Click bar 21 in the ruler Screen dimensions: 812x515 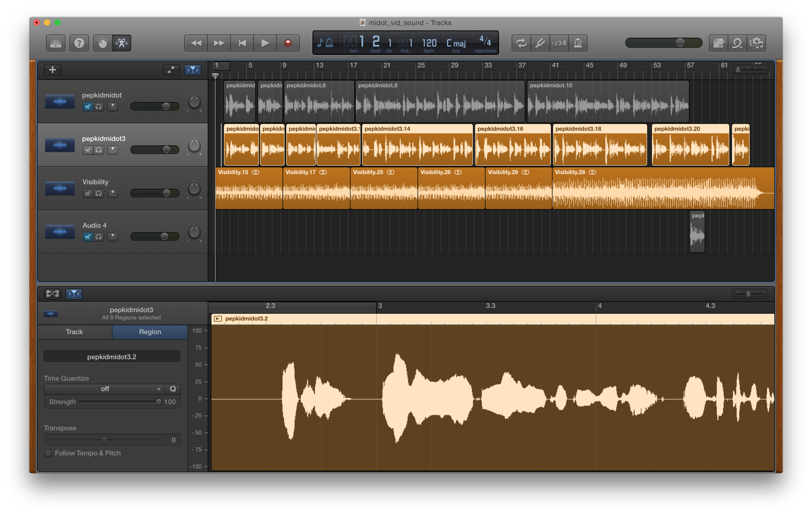click(387, 65)
